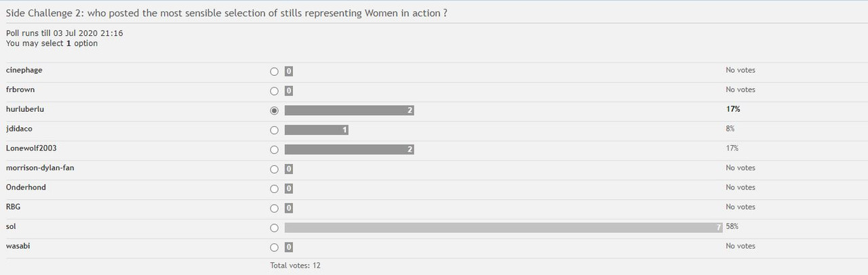This screenshot has height=275, width=868.
Task: Click hurluberlu's vote result bar
Action: pyautogui.click(x=349, y=110)
